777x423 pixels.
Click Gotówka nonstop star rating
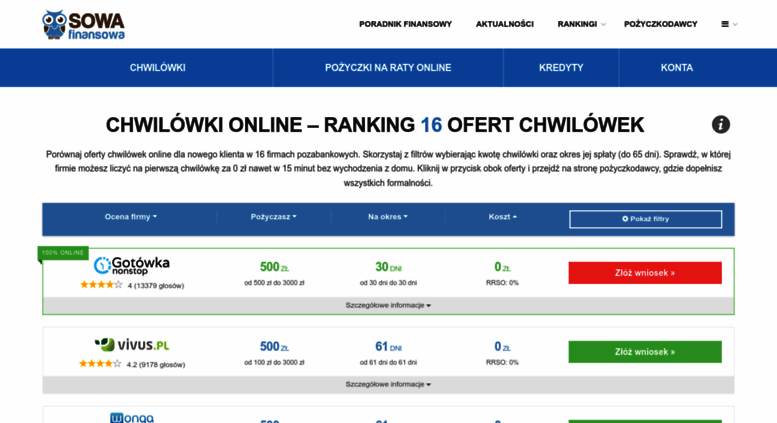point(101,285)
